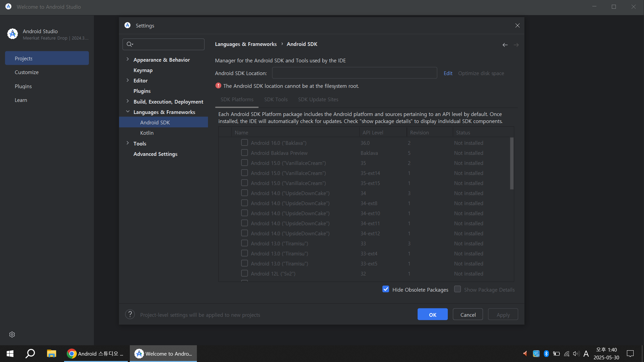Check Android 14.0 API level 34 checkbox
The image size is (644, 362).
pyautogui.click(x=245, y=193)
